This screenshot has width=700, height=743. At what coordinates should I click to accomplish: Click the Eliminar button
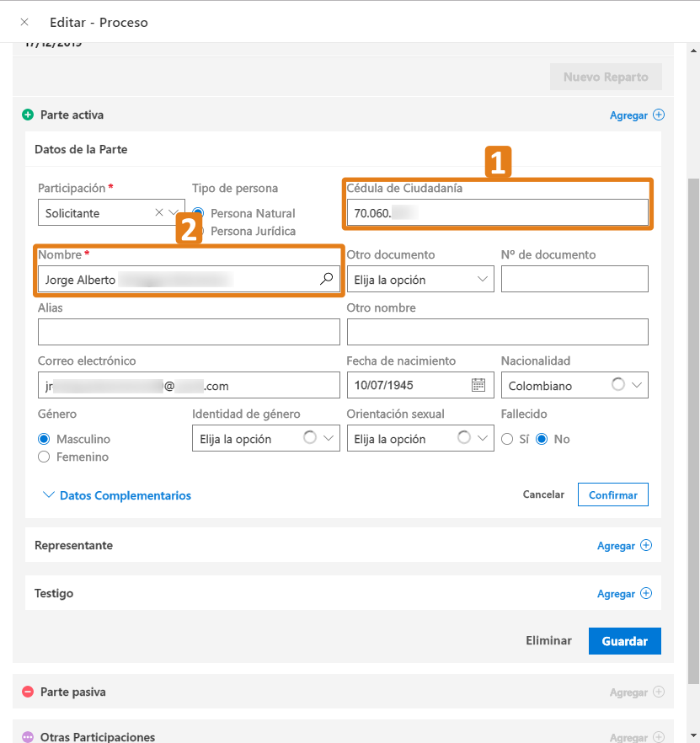(x=548, y=640)
